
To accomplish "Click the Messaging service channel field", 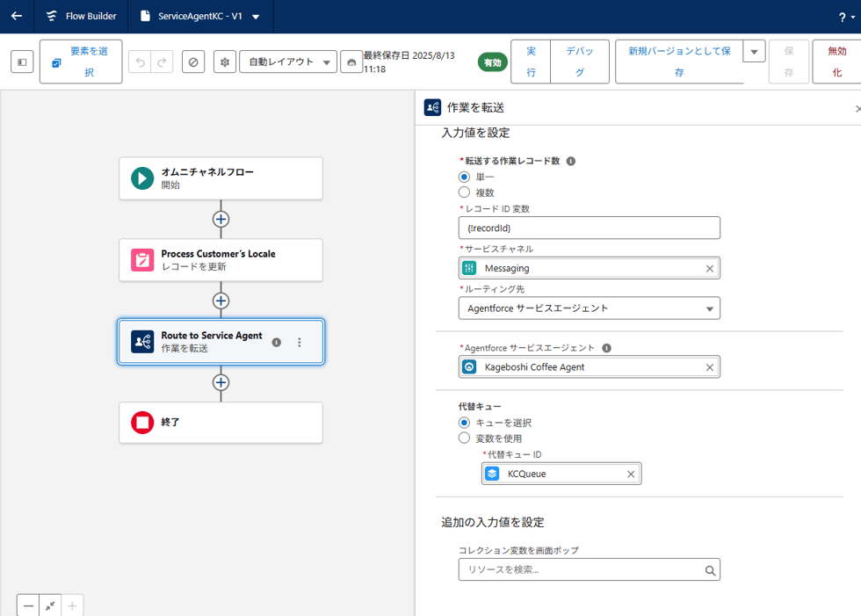I will (590, 268).
